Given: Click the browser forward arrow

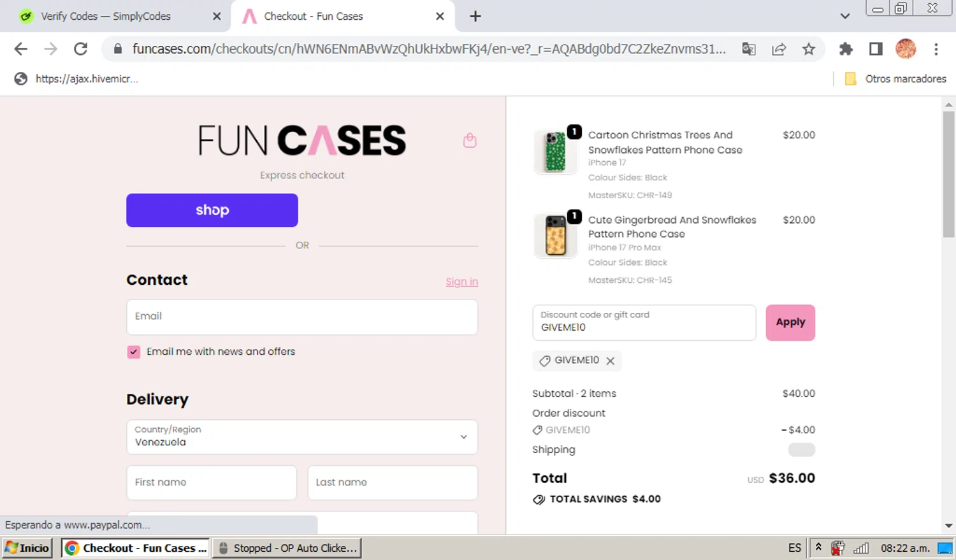Looking at the screenshot, I should pyautogui.click(x=50, y=49).
